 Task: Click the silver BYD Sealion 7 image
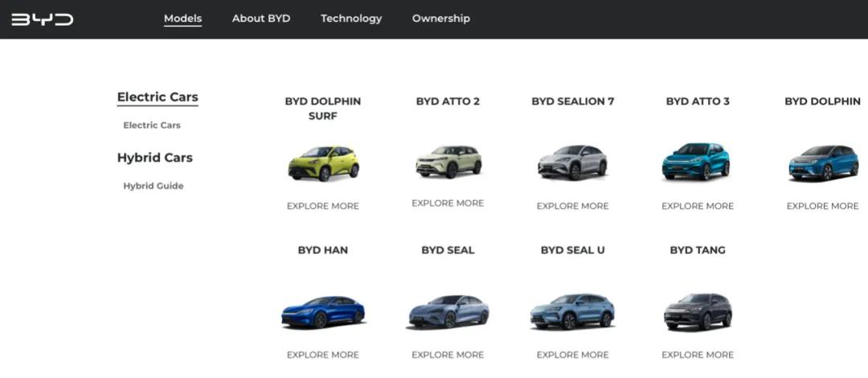(x=572, y=163)
